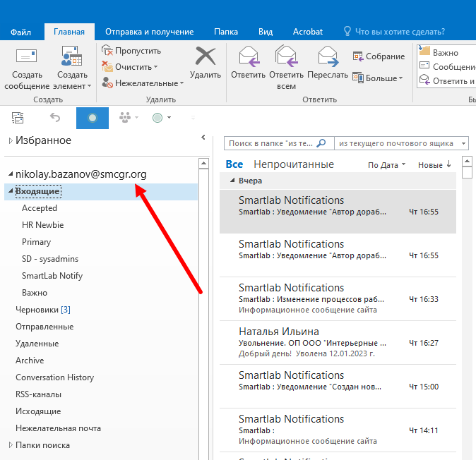Open the Отправка и получение ribbon tab
The image size is (476, 460).
(x=149, y=32)
